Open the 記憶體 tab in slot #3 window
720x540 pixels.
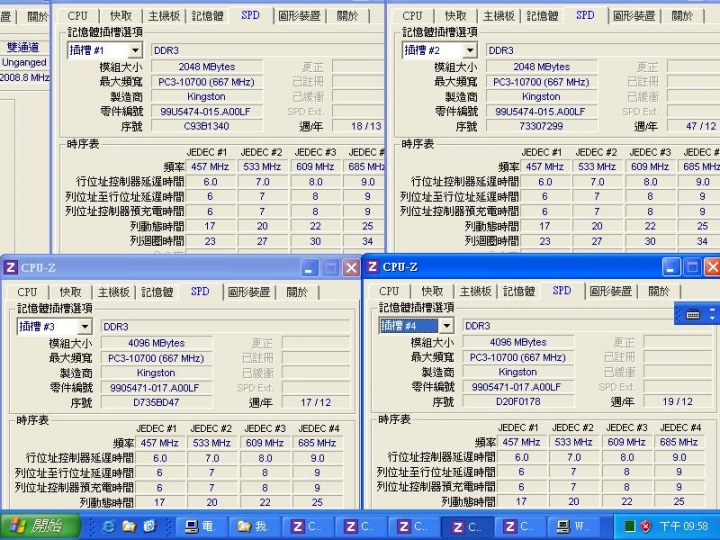pyautogui.click(x=157, y=292)
